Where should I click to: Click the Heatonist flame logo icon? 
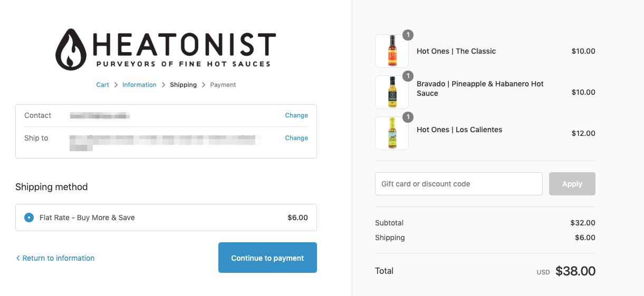click(73, 49)
